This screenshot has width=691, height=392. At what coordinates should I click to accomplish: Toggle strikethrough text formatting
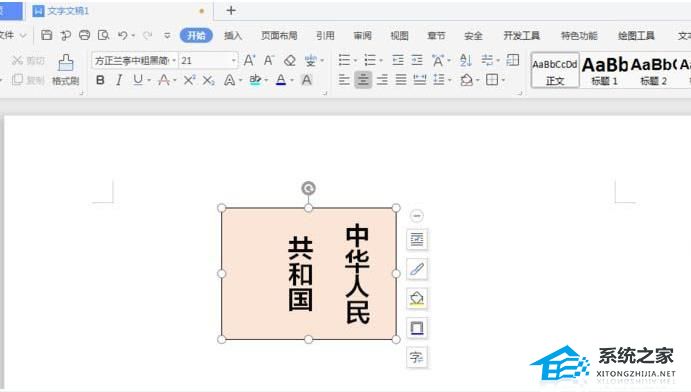pos(164,80)
